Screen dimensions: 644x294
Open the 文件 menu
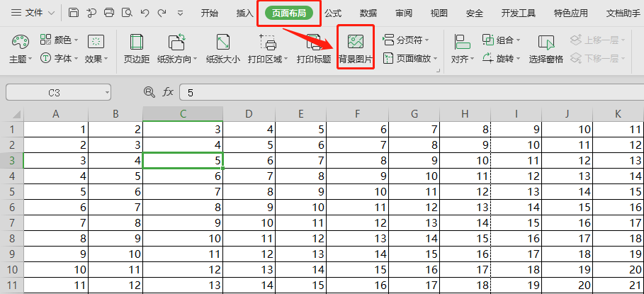tap(33, 13)
